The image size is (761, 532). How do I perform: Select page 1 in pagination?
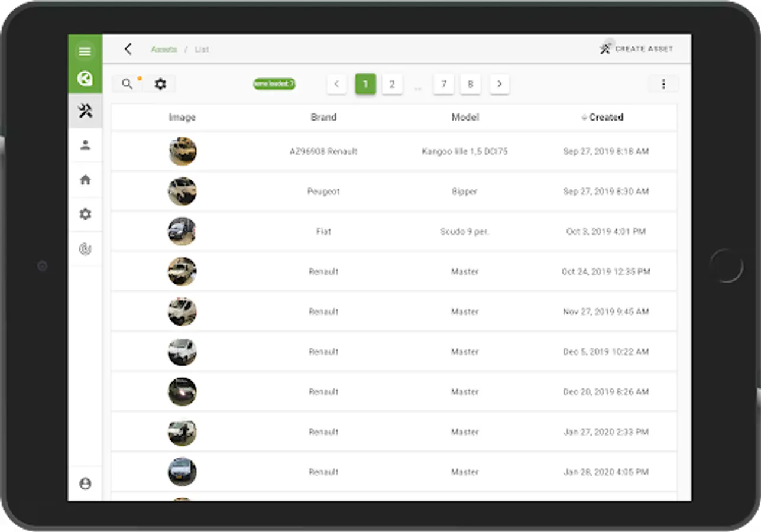click(365, 84)
